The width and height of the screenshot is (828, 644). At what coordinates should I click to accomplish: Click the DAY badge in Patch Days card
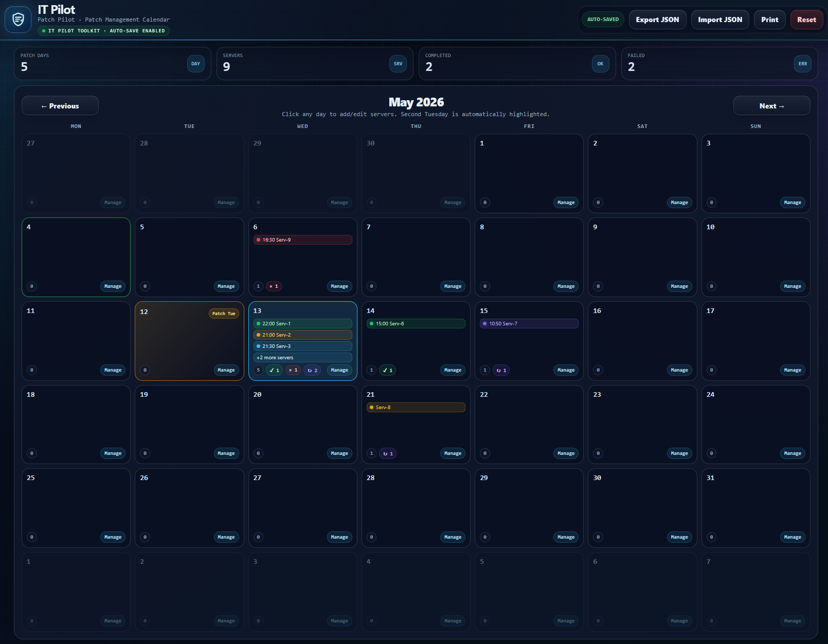pyautogui.click(x=196, y=64)
